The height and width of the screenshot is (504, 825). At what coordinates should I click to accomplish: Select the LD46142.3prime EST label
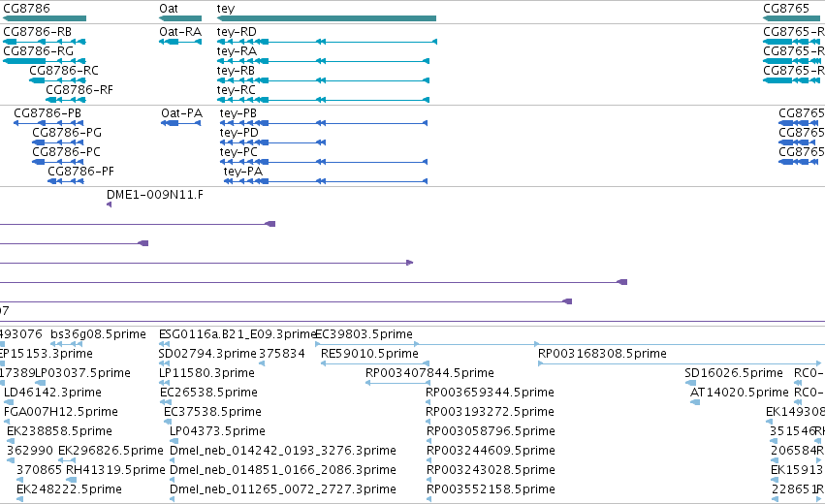[52, 393]
